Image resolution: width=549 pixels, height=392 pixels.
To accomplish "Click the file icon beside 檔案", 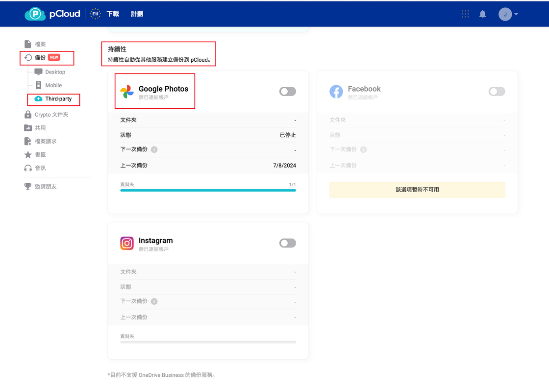I will [x=27, y=44].
